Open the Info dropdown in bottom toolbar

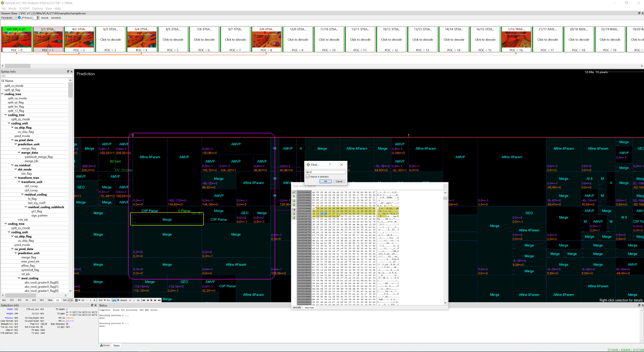pos(115,300)
